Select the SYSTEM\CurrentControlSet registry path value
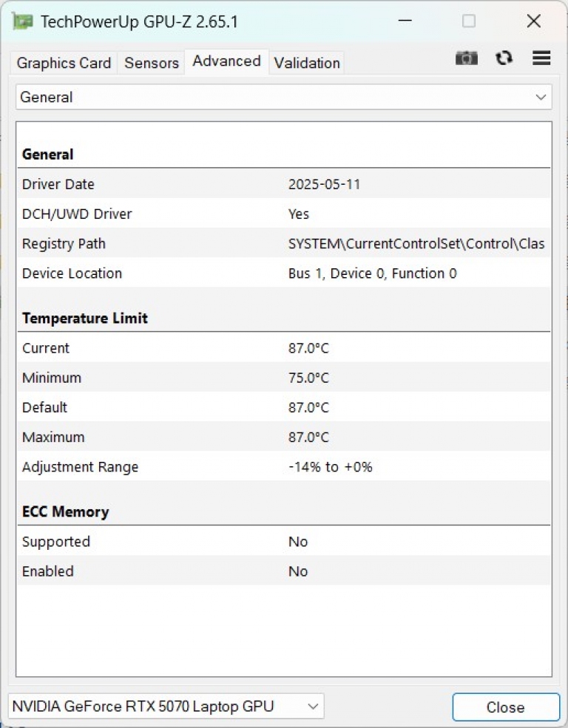This screenshot has height=728, width=568. click(x=416, y=244)
